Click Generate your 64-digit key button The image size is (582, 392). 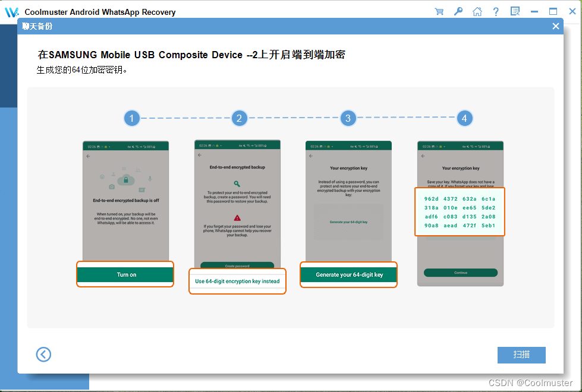349,275
